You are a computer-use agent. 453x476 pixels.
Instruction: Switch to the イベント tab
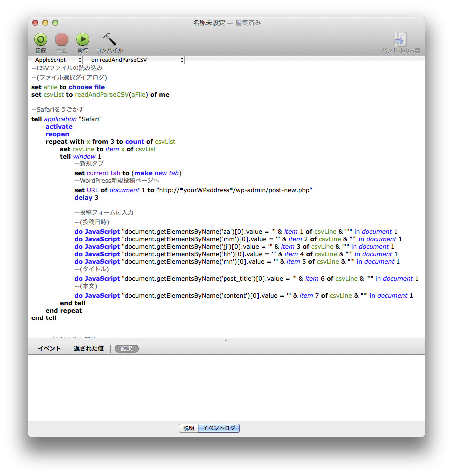pos(48,348)
